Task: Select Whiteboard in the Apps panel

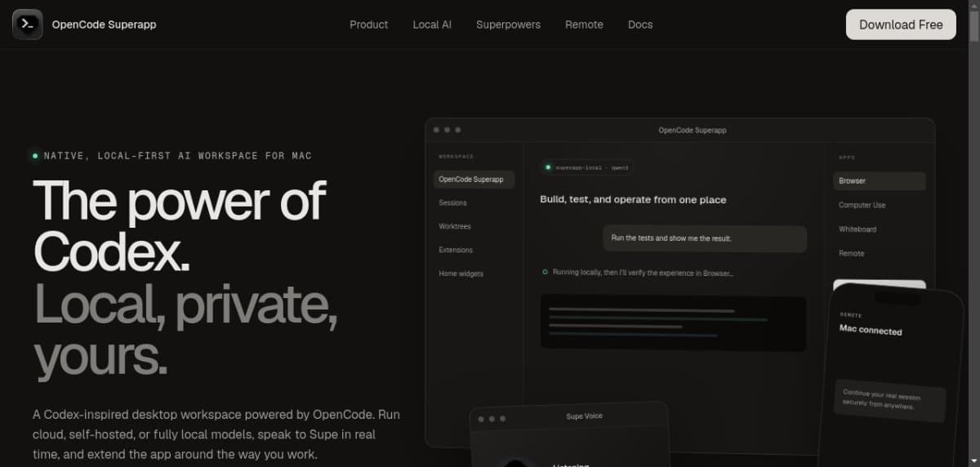Action: [x=857, y=229]
